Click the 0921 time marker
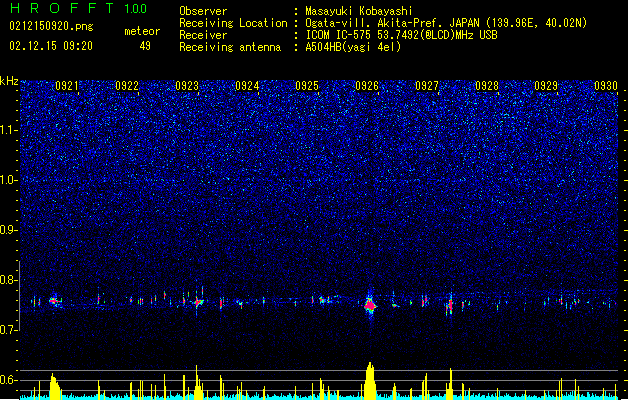Viewport: 629px width, 400px height. [67, 86]
